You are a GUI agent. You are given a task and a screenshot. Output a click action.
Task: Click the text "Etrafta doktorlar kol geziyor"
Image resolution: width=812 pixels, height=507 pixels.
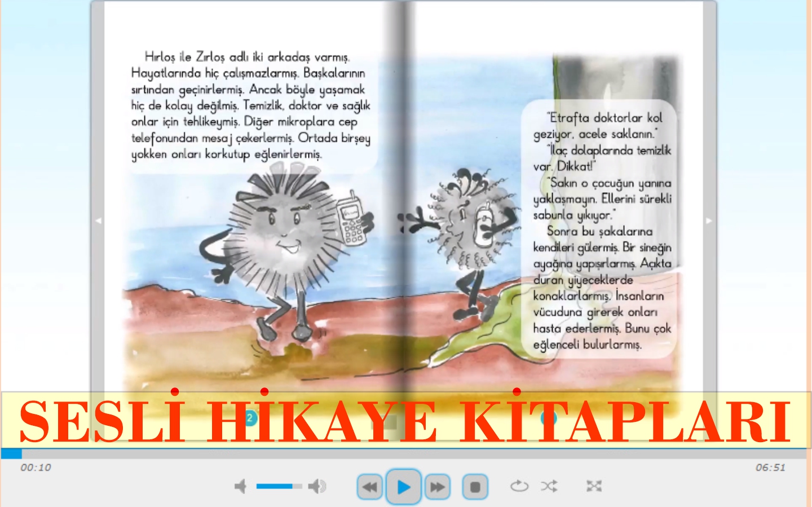pos(598,126)
